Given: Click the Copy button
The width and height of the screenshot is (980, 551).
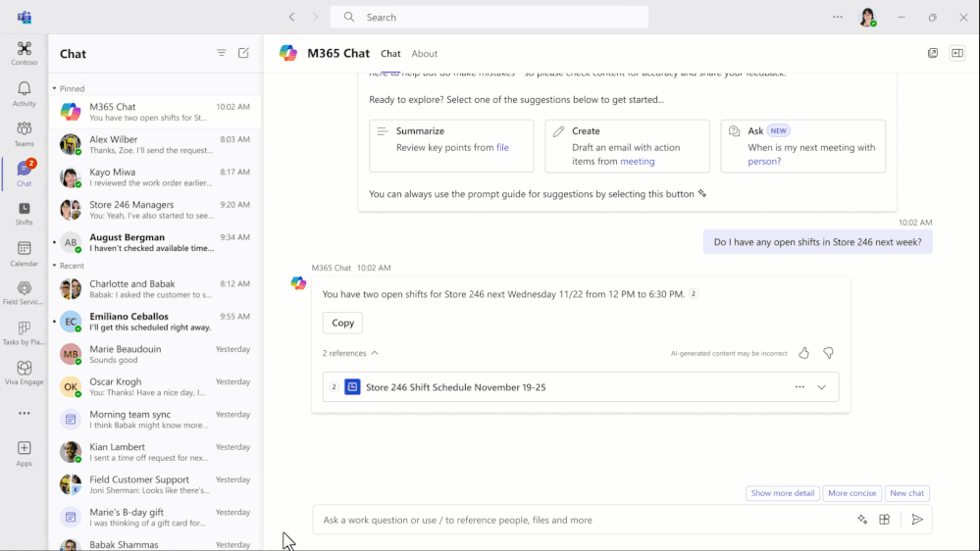Looking at the screenshot, I should pyautogui.click(x=342, y=323).
